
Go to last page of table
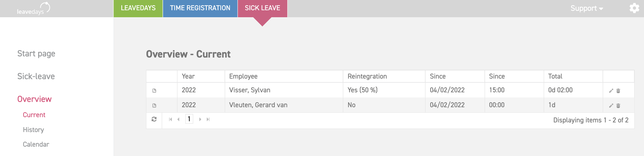pyautogui.click(x=208, y=119)
